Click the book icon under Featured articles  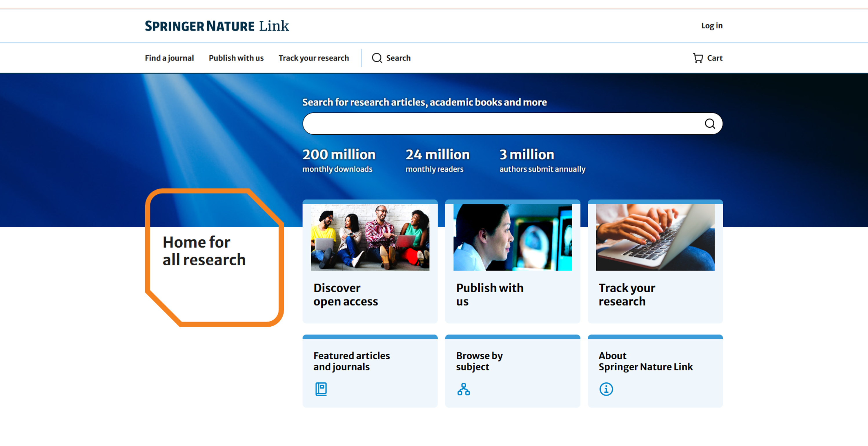pos(321,389)
